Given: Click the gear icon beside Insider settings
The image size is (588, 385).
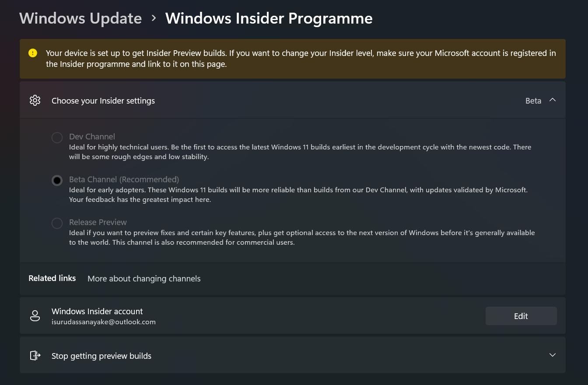Looking at the screenshot, I should tap(35, 101).
